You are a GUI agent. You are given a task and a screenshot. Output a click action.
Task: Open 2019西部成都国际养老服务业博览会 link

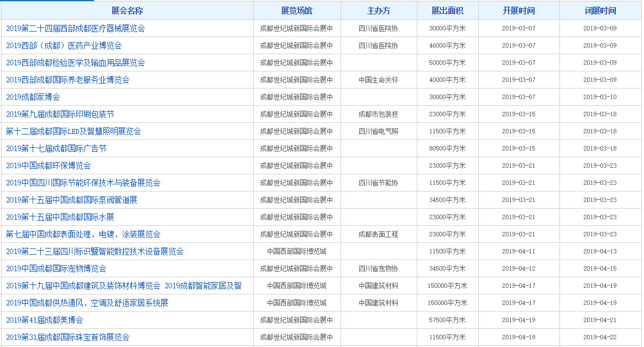click(68, 80)
